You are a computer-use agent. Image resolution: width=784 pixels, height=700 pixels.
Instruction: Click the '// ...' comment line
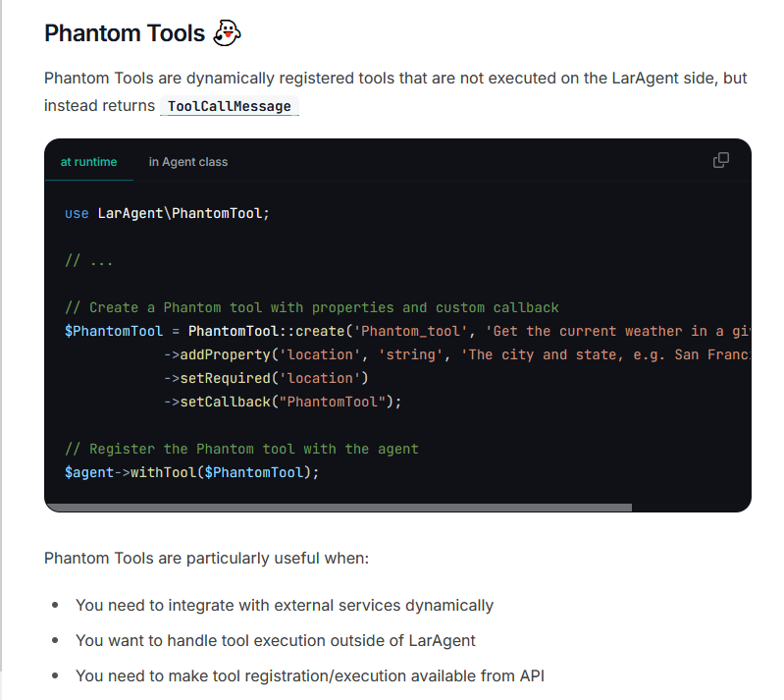point(89,260)
